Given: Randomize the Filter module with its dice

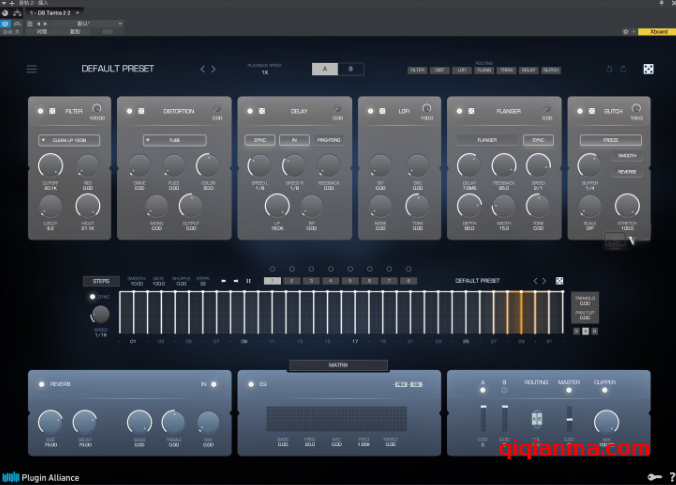Looking at the screenshot, I should [x=52, y=111].
